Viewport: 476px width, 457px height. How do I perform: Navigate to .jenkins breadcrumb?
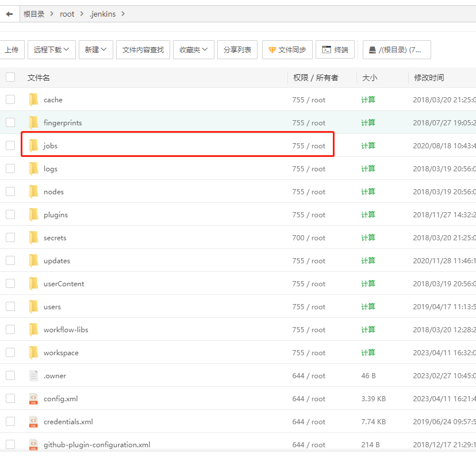point(102,14)
